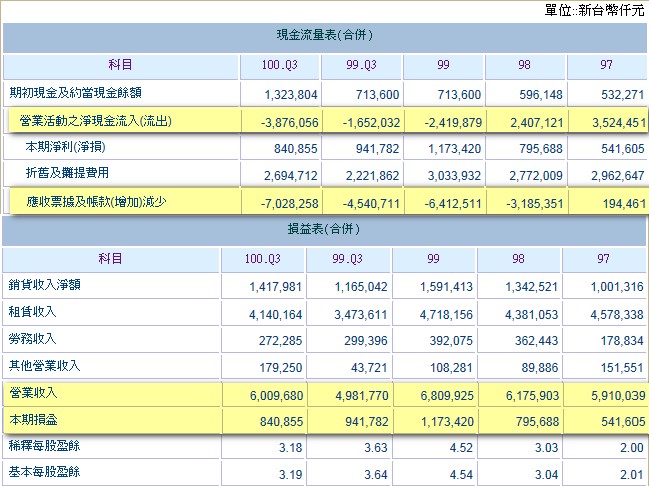Click the 單位:新台幣仟元 unit note

594,10
